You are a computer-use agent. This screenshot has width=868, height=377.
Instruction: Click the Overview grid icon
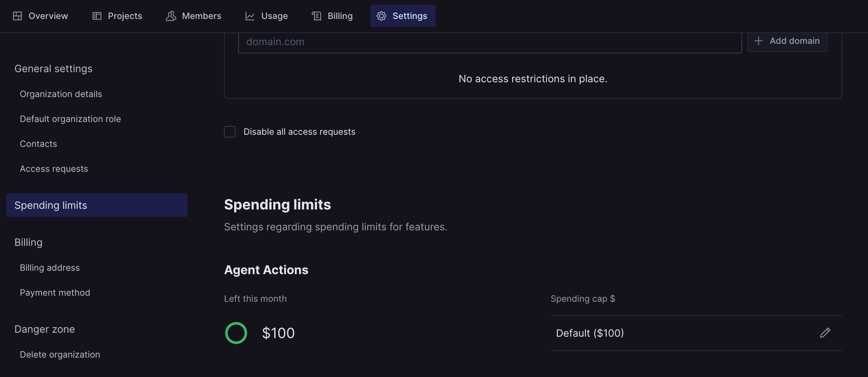(17, 16)
